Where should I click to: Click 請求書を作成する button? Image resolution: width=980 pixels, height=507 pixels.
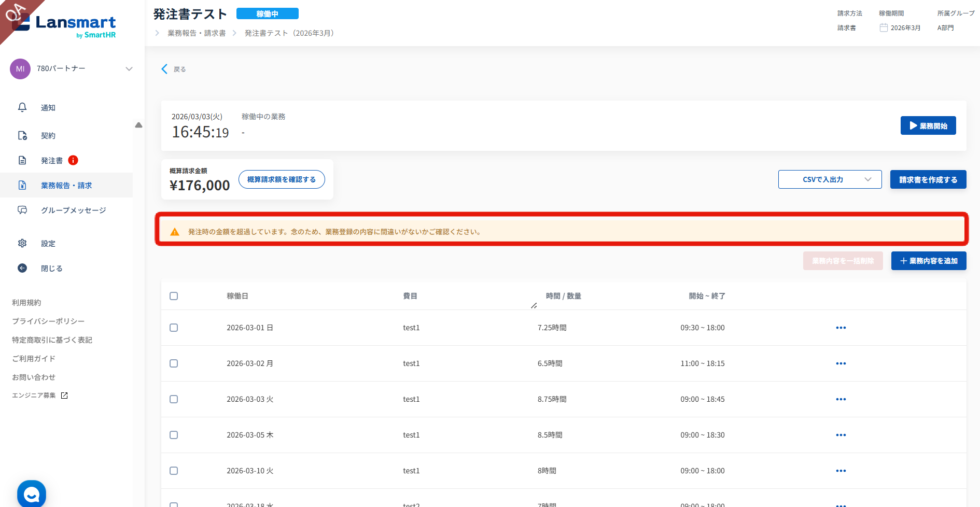(928, 179)
